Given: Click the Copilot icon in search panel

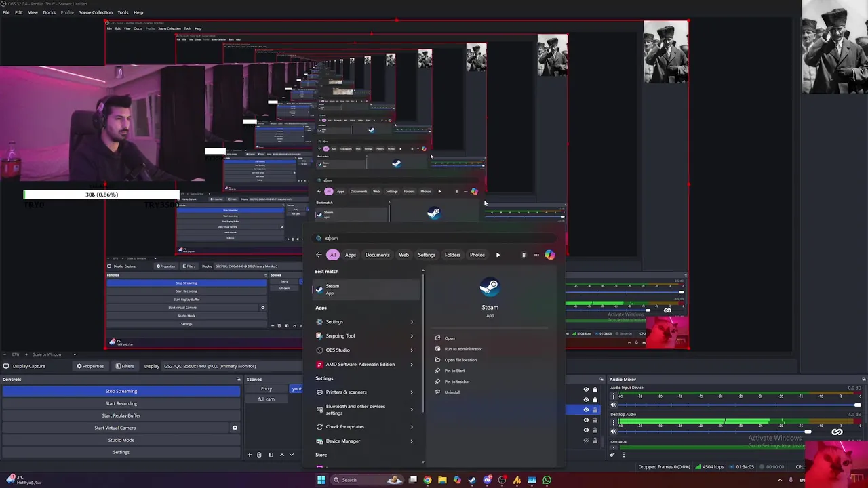Looking at the screenshot, I should (x=549, y=255).
